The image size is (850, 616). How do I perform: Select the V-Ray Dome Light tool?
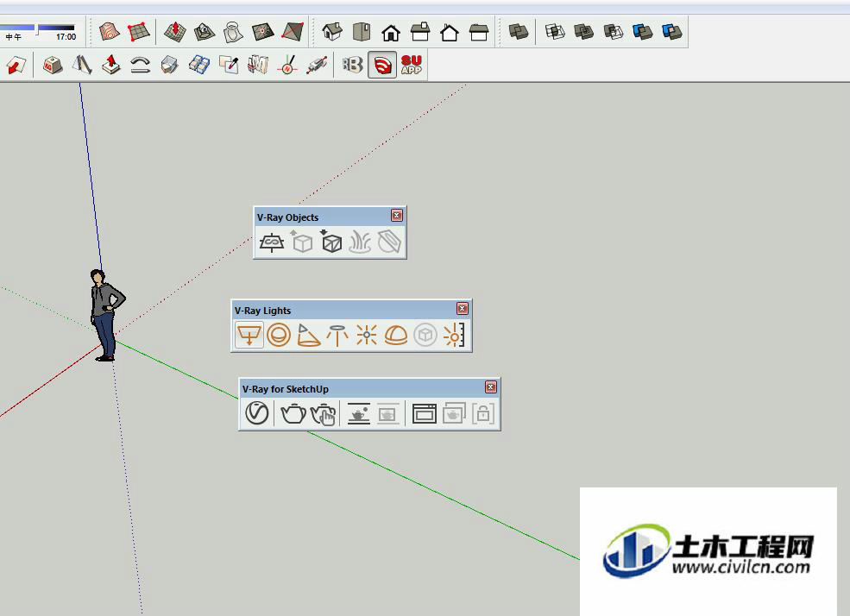(x=396, y=335)
